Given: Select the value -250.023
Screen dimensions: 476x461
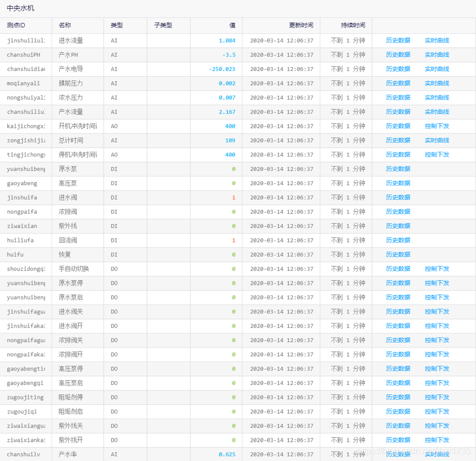Looking at the screenshot, I should (222, 69).
